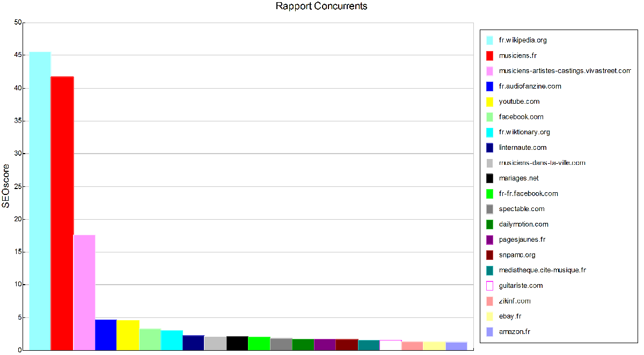Click the red musiciens.fr legend swatch
Viewport: 644px width, 355px height.
pyautogui.click(x=489, y=55)
